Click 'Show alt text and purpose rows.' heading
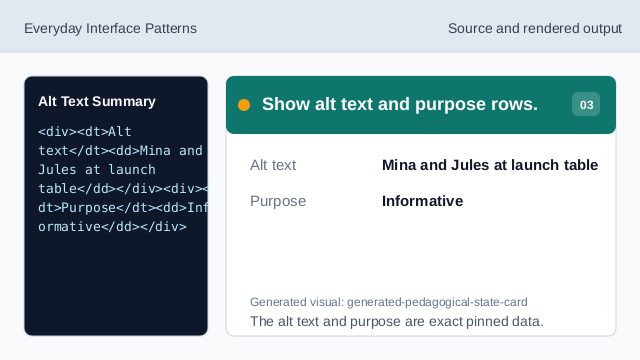Image resolution: width=640 pixels, height=360 pixels. click(x=400, y=104)
